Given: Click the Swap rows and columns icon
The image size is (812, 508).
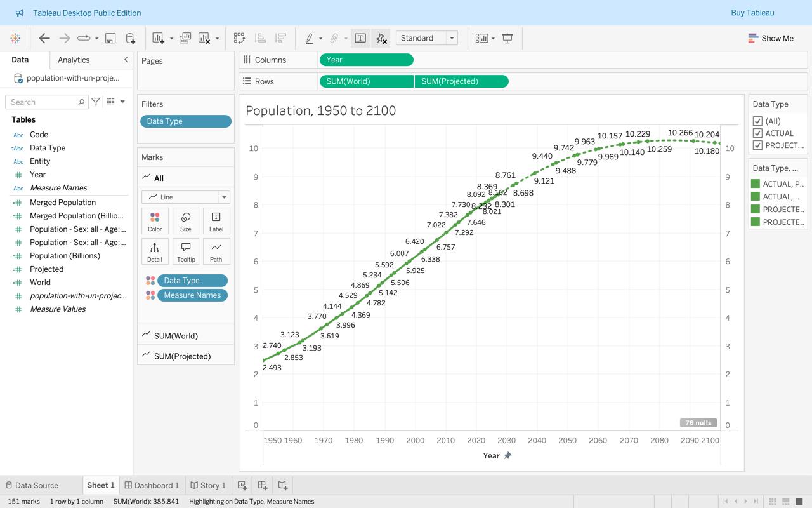Looking at the screenshot, I should [x=239, y=38].
